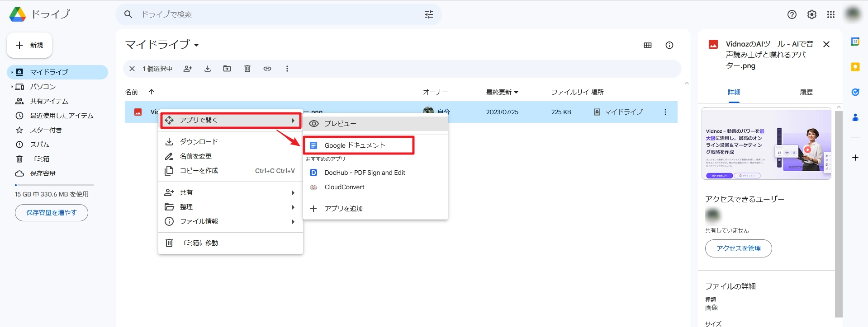Open Google Keep side panel icon

[855, 67]
